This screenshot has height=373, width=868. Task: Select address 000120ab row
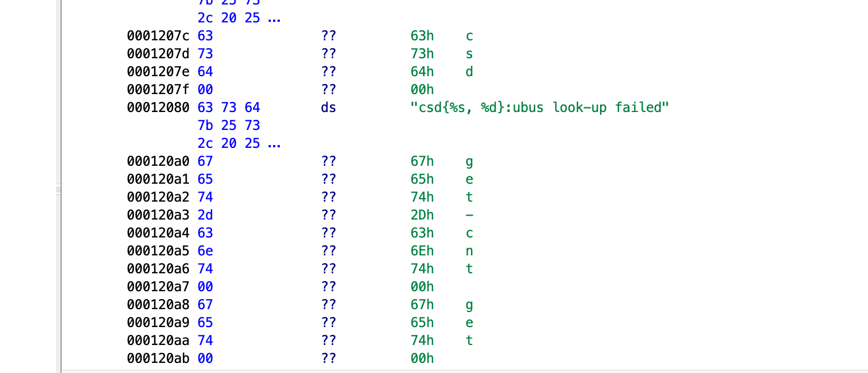(158, 358)
